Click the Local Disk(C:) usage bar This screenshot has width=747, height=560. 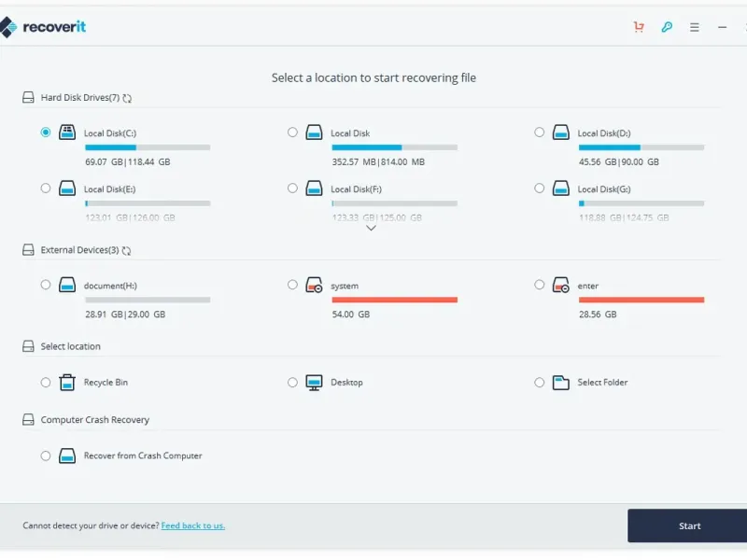tap(148, 147)
